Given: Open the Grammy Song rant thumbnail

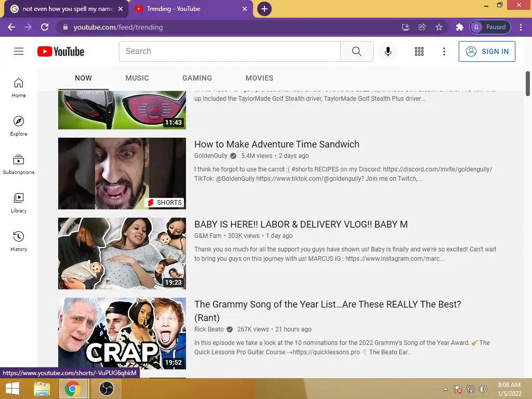Looking at the screenshot, I should (x=122, y=334).
